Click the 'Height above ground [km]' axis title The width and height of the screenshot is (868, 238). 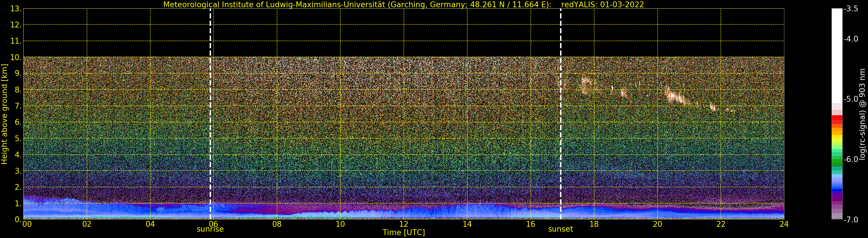pos(4,114)
